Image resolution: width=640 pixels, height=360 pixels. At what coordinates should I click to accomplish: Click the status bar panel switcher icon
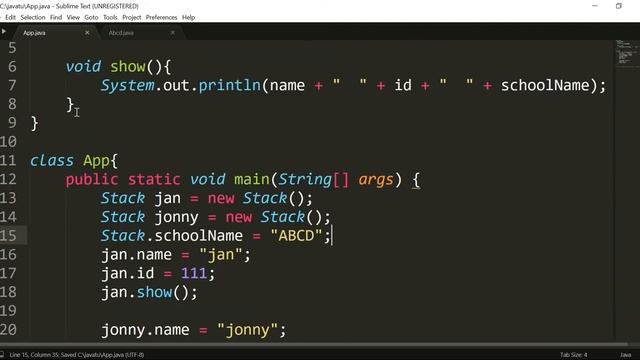(x=2, y=354)
